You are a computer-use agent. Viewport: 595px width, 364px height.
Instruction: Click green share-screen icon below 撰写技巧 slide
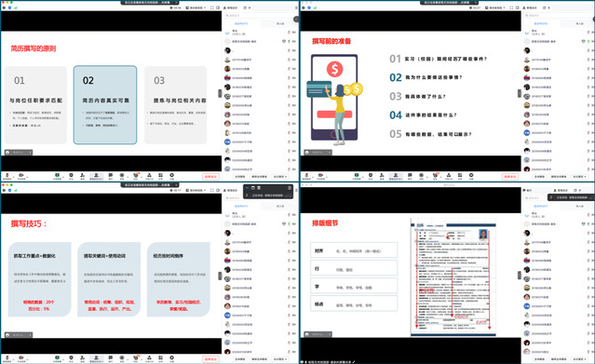click(57, 358)
